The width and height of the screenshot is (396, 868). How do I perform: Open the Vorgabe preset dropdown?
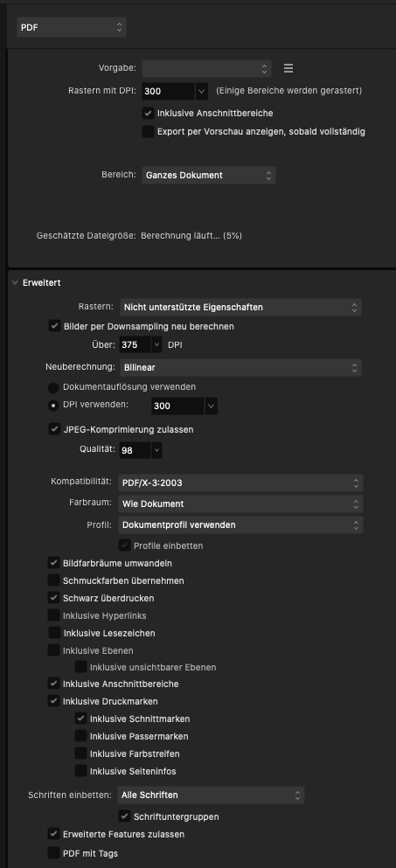point(206,69)
